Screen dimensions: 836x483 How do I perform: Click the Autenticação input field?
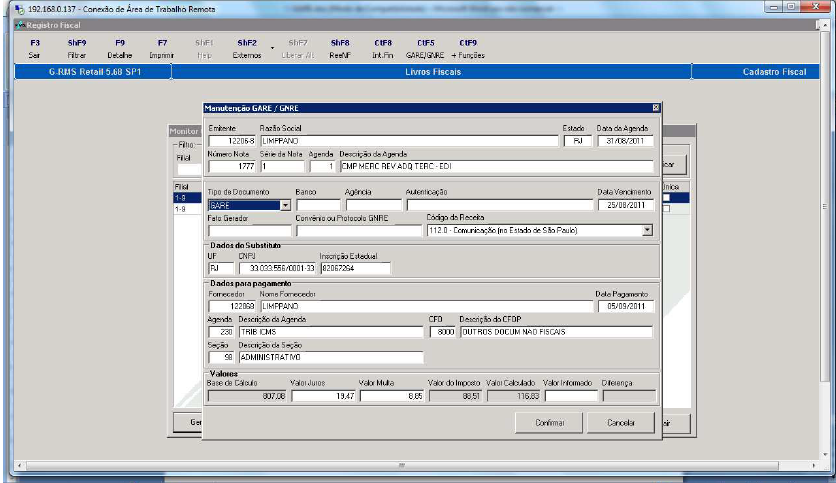pyautogui.click(x=500, y=205)
